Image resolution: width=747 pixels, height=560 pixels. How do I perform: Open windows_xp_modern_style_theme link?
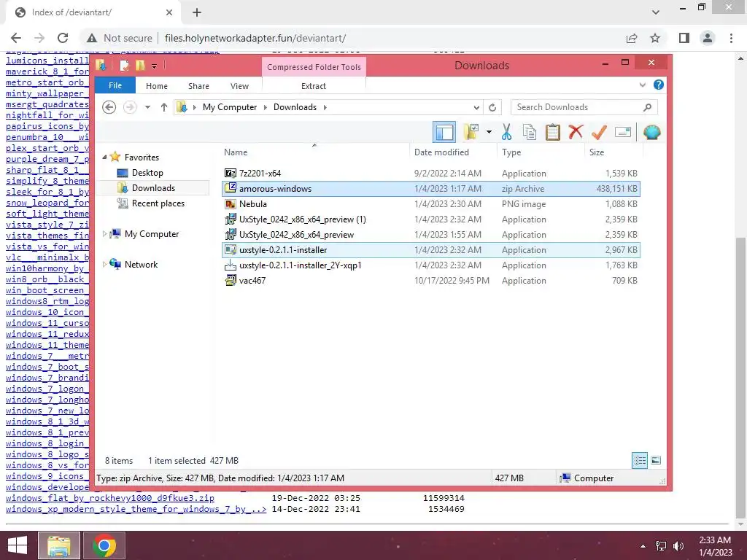click(x=136, y=509)
